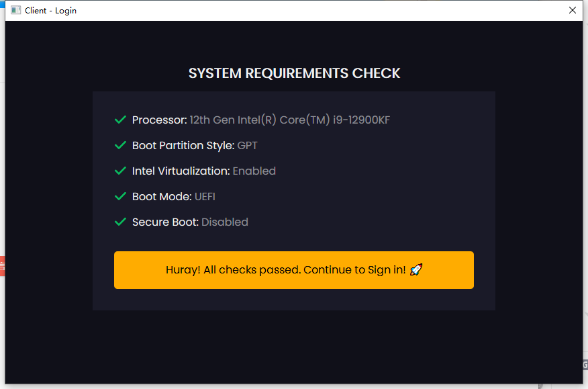The height and width of the screenshot is (389, 588).
Task: Click the checkmark next to Boot Partition Style
Action: pyautogui.click(x=121, y=145)
